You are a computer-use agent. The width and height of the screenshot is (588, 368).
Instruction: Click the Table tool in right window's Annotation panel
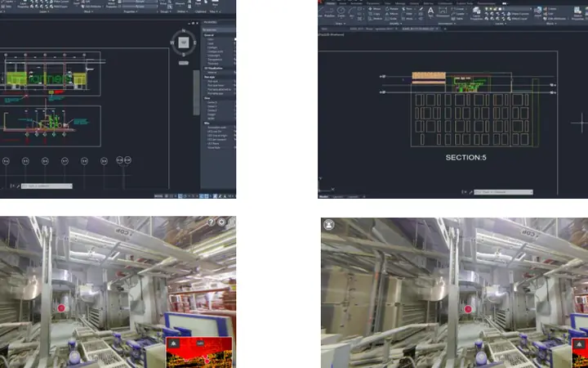(x=457, y=18)
